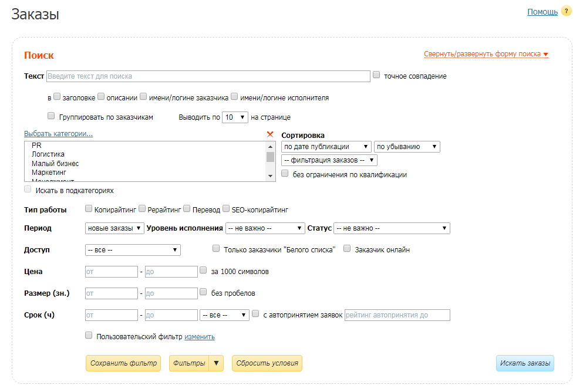This screenshot has height=392, width=583.
Task: Open the Период dropdown showing новые заказы
Action: 114,228
